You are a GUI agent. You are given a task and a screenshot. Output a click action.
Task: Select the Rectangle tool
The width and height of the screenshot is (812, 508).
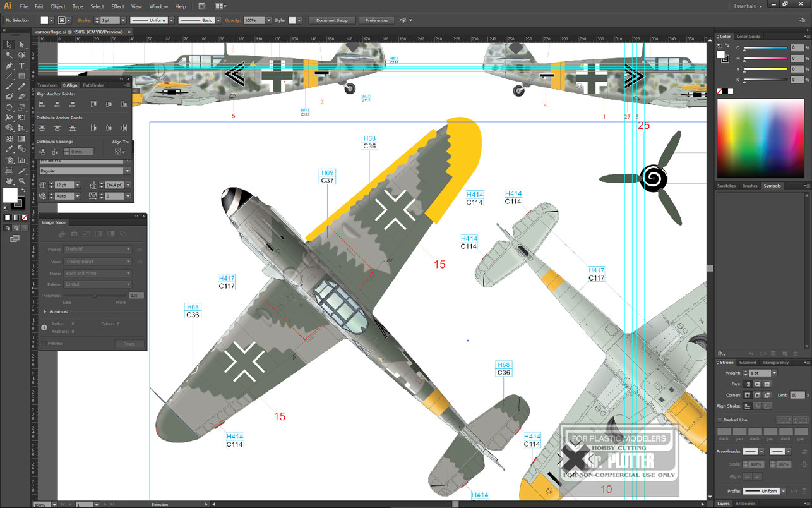(x=21, y=76)
